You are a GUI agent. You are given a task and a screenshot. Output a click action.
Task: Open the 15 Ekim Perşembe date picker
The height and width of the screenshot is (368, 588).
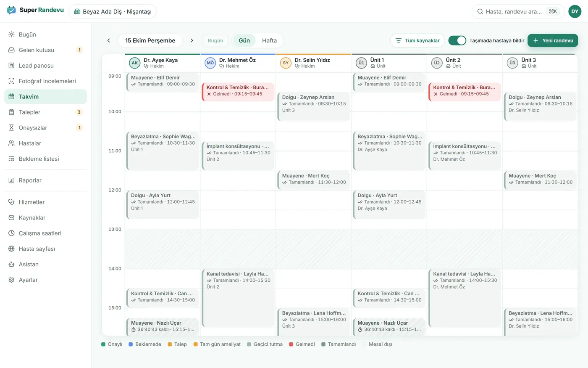[x=150, y=40]
